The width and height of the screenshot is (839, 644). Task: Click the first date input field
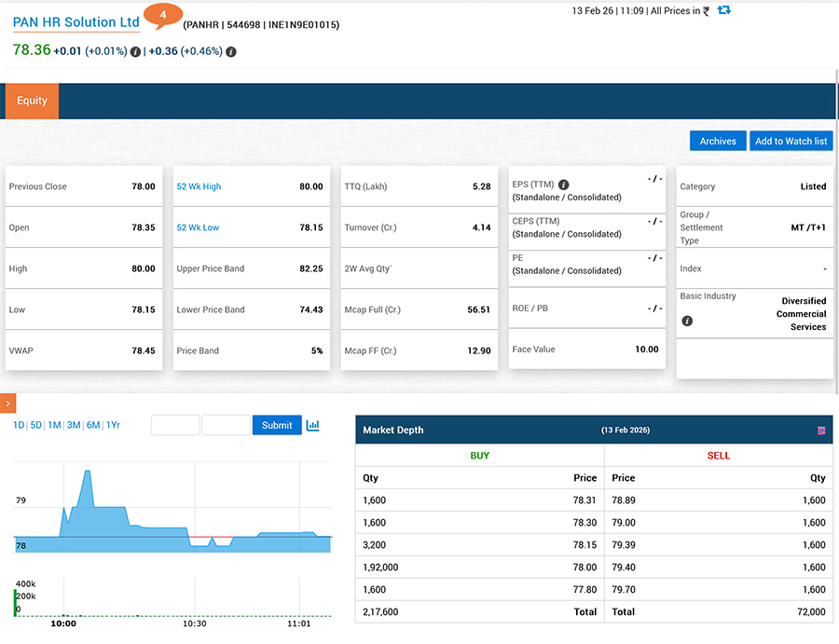click(x=175, y=425)
